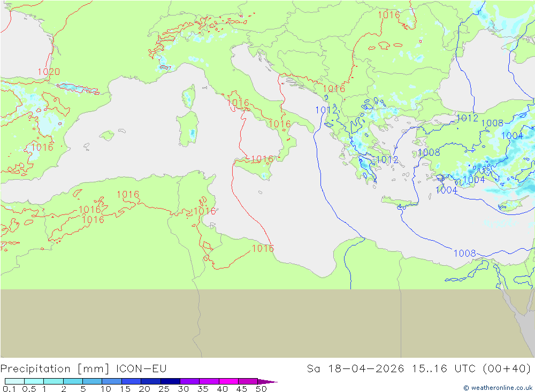Click the 0.1–0.5 mm legend swatch

tap(14, 381)
